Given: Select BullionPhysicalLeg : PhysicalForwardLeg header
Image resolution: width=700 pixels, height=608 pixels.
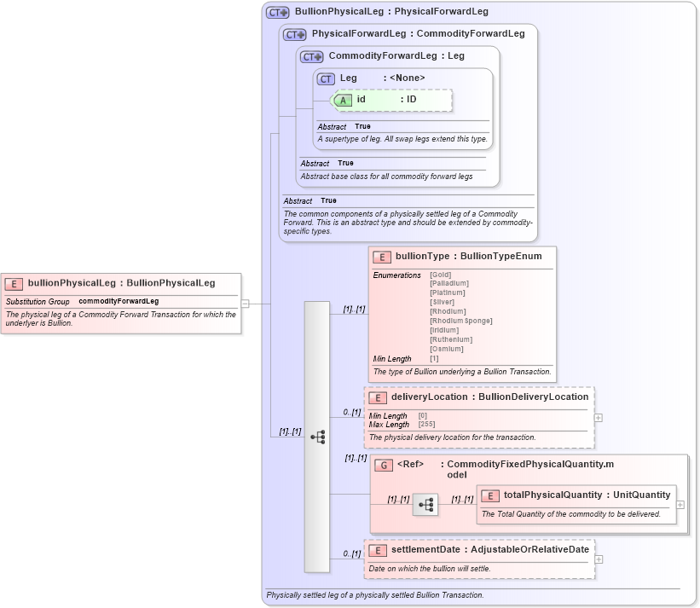Looking at the screenshot, I should coord(391,12).
